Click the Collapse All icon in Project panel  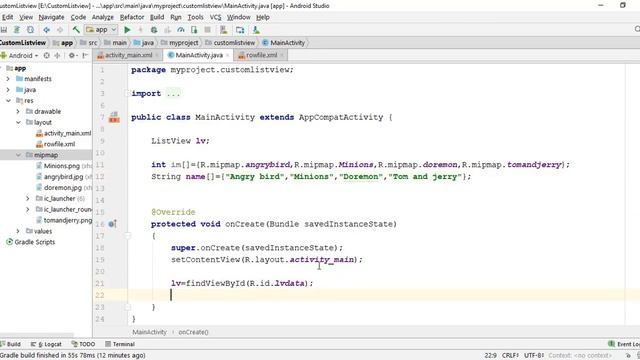coord(57,55)
